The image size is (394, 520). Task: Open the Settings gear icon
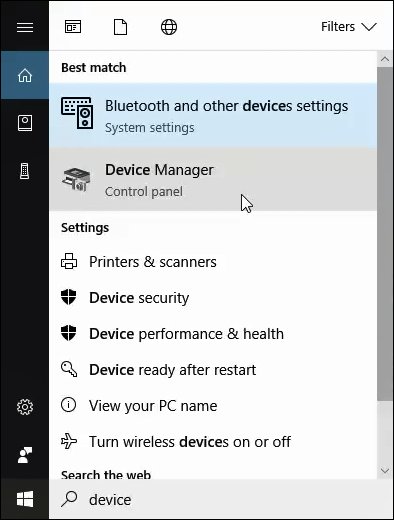click(x=25, y=407)
